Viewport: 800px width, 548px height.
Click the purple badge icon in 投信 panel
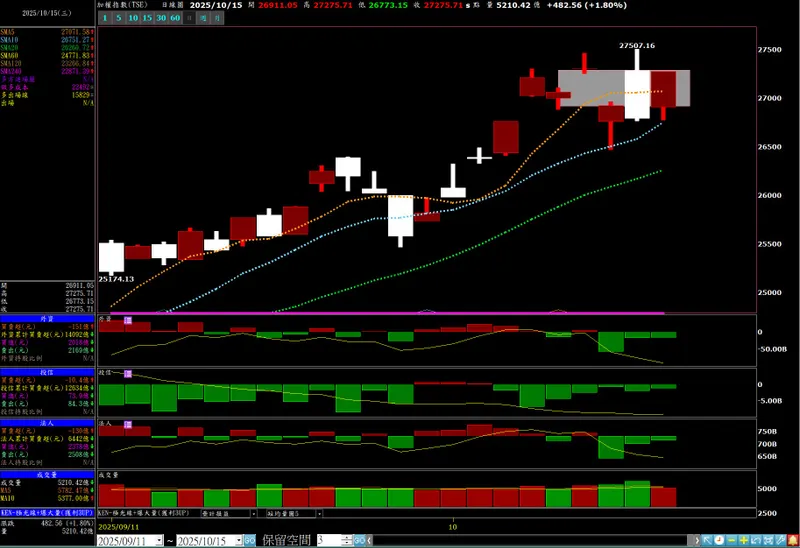pos(128,374)
